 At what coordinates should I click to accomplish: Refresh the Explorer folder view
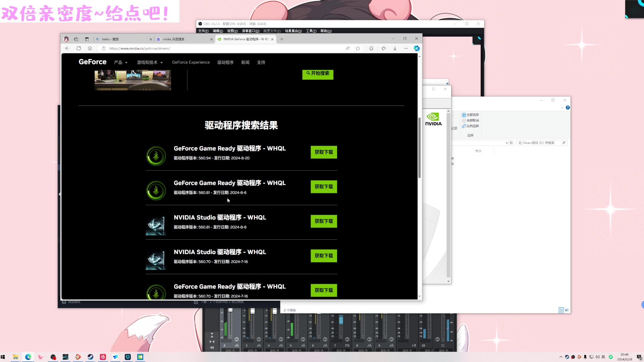511,143
